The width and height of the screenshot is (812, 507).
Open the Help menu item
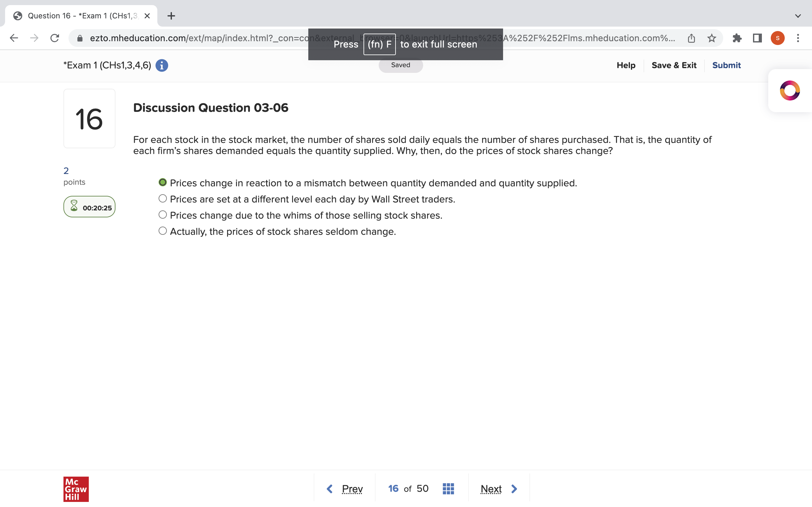point(625,65)
